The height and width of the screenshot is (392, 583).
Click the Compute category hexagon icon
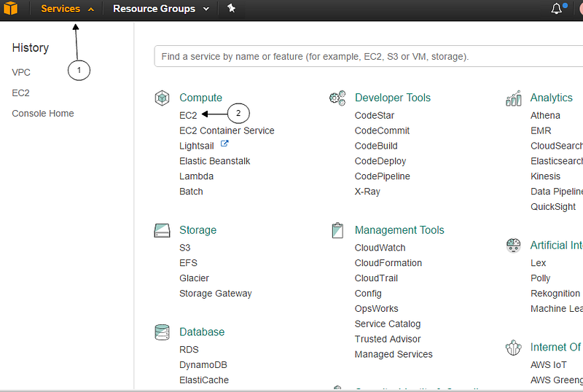point(162,98)
